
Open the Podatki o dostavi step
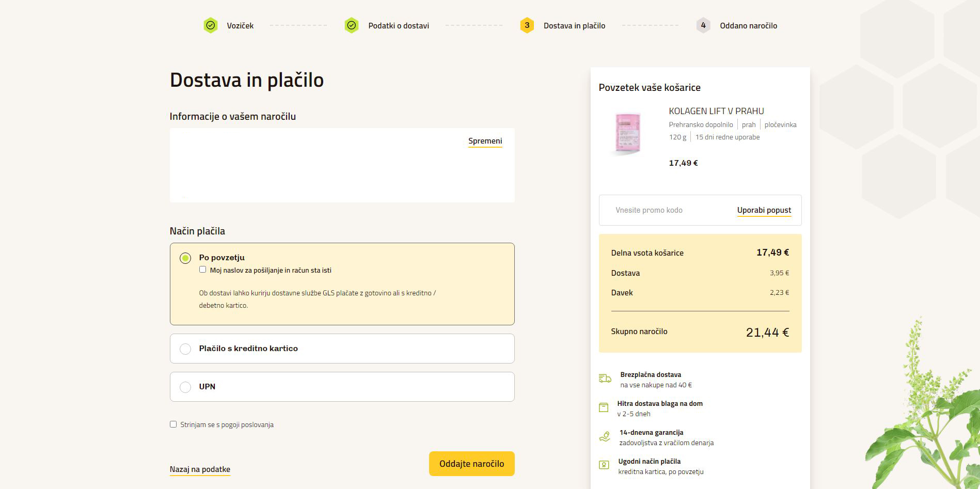(x=398, y=26)
